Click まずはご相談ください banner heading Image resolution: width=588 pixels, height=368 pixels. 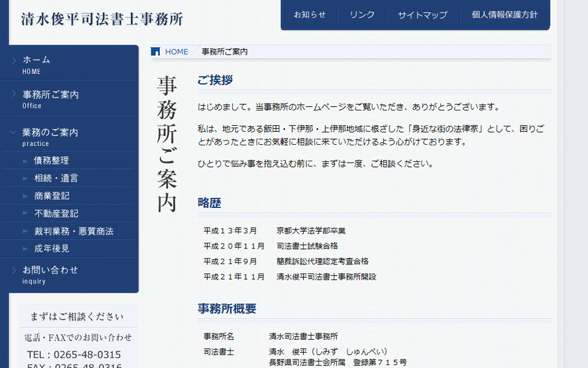point(77,316)
